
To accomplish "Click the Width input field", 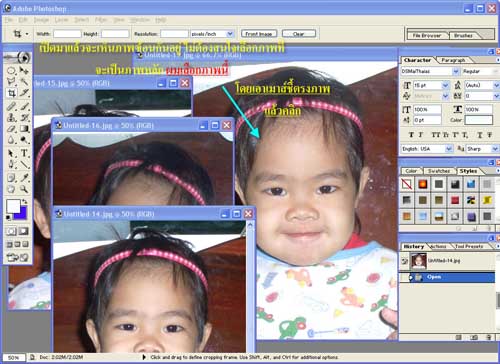I will click(x=67, y=34).
